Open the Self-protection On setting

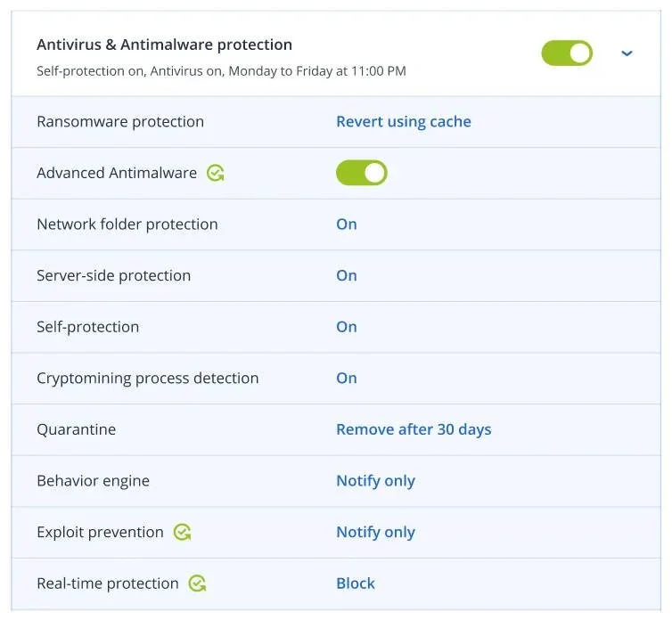click(346, 327)
